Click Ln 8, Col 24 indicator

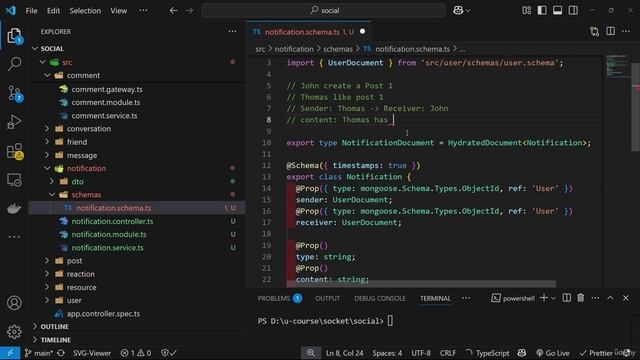(x=344, y=353)
